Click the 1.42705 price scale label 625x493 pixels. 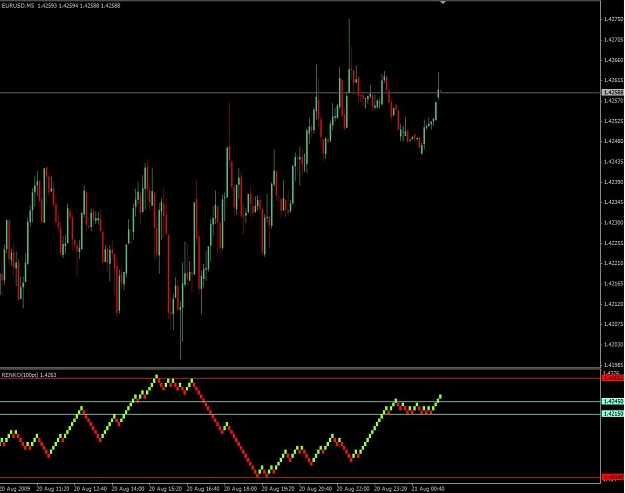point(613,39)
